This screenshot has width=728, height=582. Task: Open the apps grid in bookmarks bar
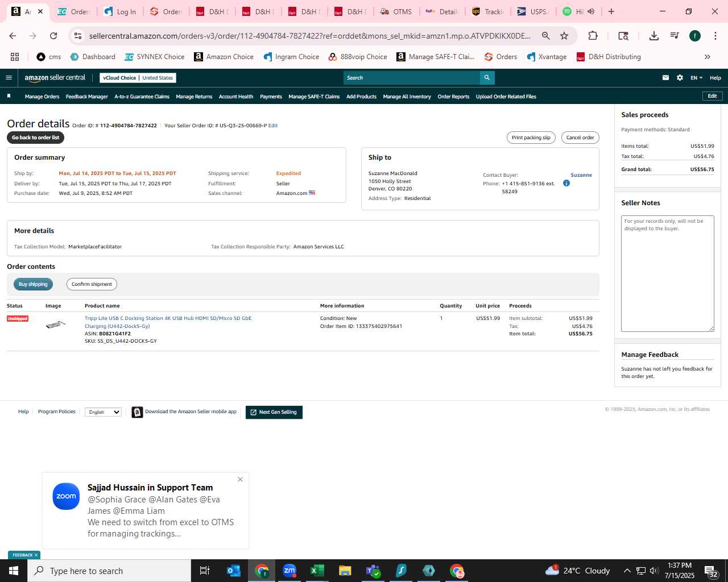[15, 57]
